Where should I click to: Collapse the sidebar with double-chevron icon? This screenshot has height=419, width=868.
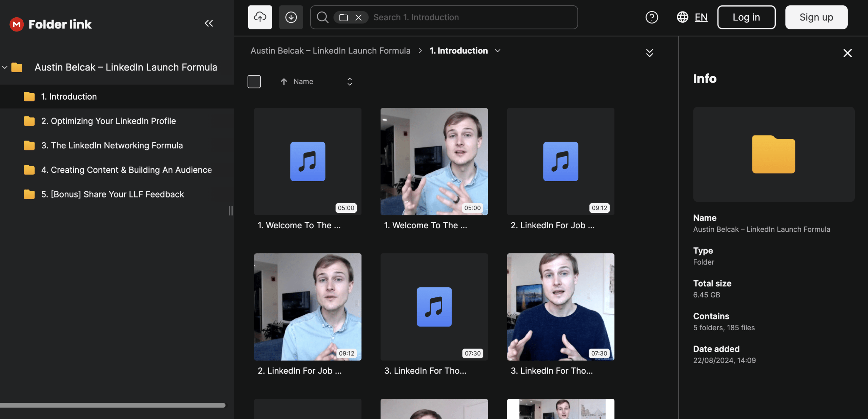pyautogui.click(x=209, y=23)
